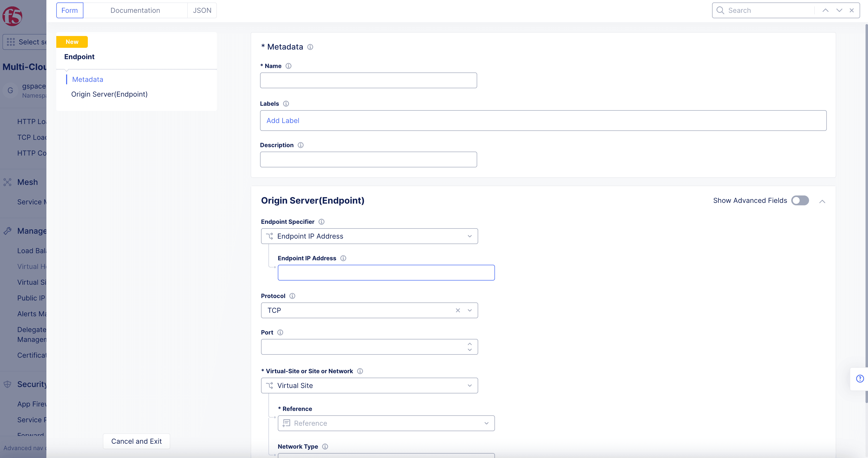Select Origin Server(Endpoint) in the outline
Viewport: 868px width, 458px height.
(109, 94)
